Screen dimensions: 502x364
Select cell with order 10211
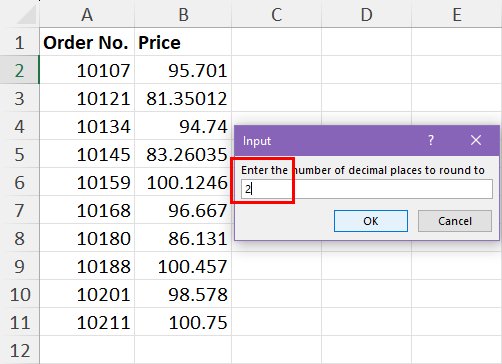coord(87,322)
